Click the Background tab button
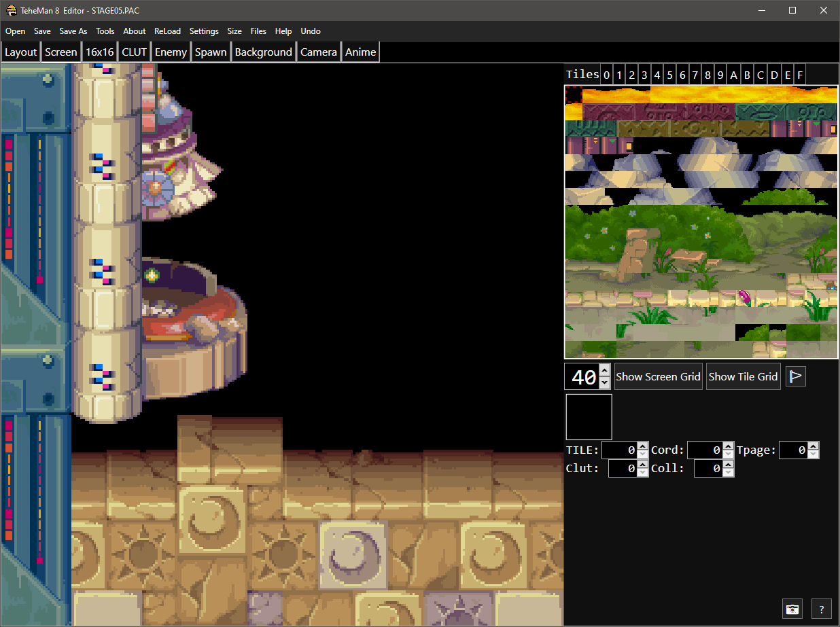Screen dimensions: 840x627 pyautogui.click(x=263, y=52)
